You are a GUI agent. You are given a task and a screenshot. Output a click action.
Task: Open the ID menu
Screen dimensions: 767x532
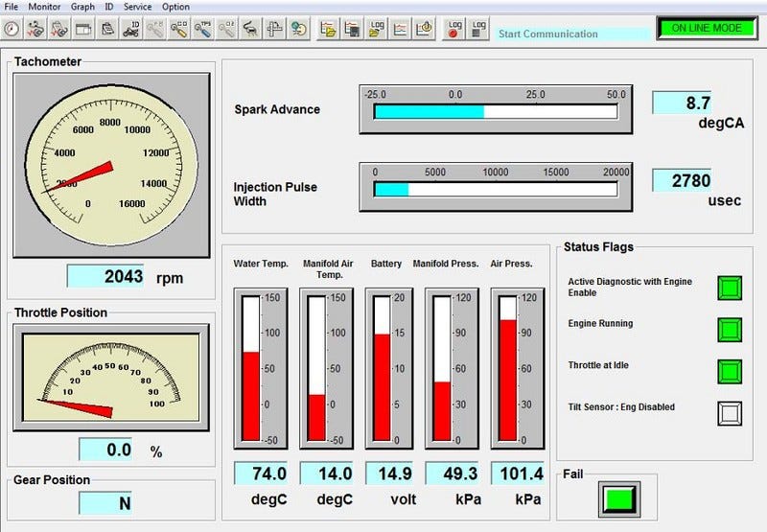pyautogui.click(x=109, y=7)
